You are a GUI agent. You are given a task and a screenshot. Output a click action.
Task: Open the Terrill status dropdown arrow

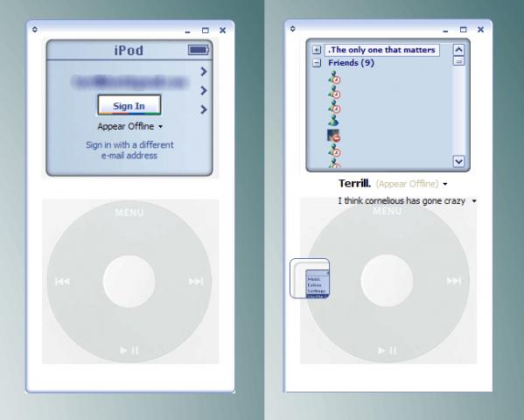444,184
